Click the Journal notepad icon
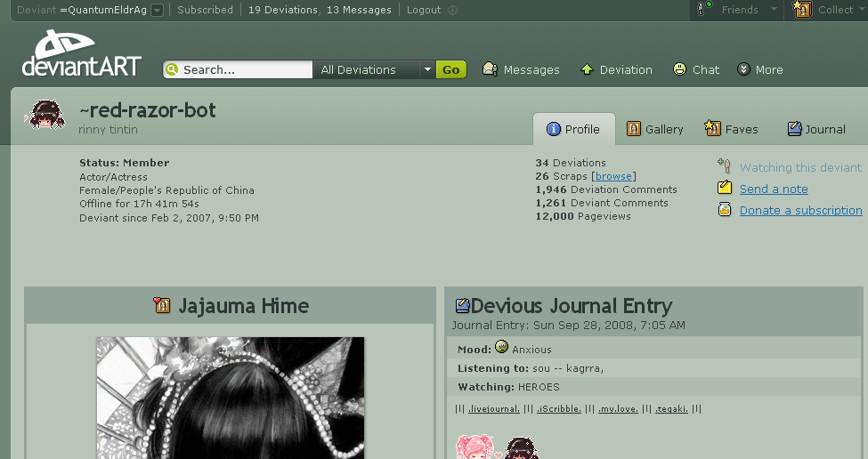 (x=794, y=128)
